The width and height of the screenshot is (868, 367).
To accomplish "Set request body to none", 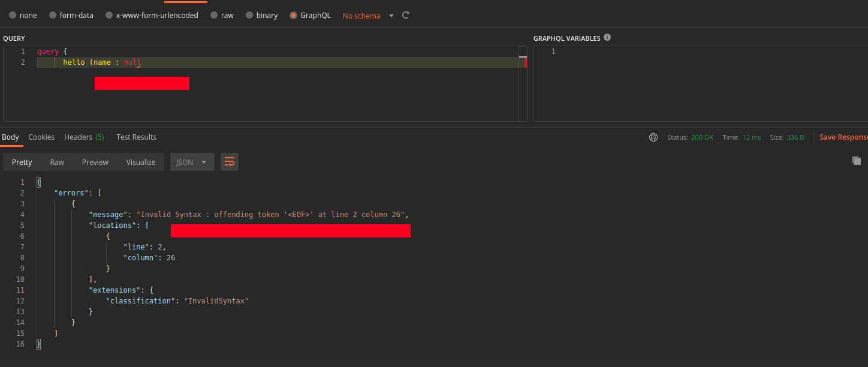I will tap(22, 15).
